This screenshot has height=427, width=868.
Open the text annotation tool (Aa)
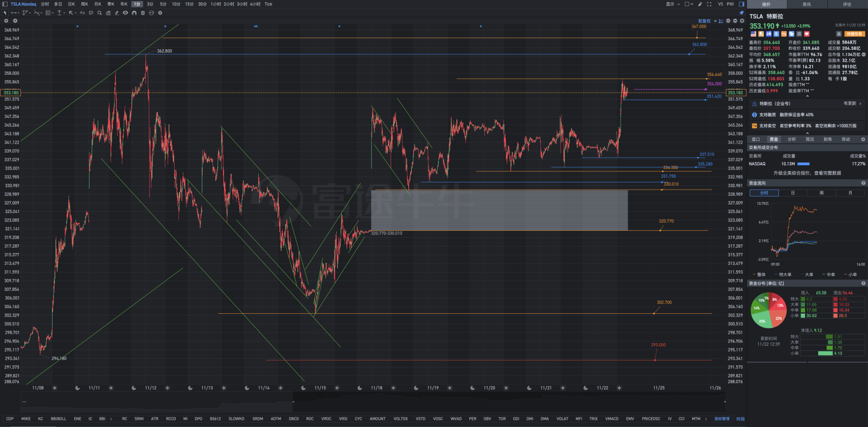(x=82, y=13)
